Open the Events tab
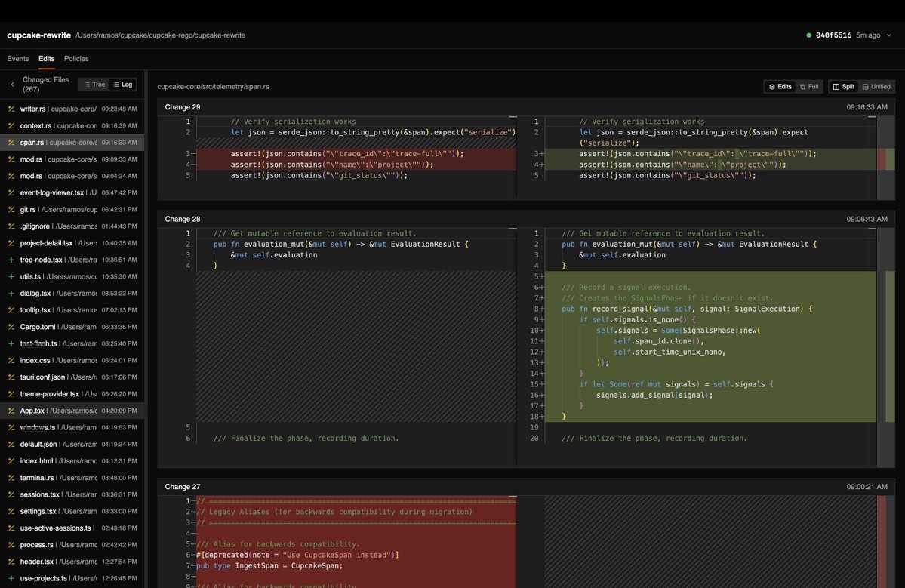The image size is (905, 588). [18, 58]
